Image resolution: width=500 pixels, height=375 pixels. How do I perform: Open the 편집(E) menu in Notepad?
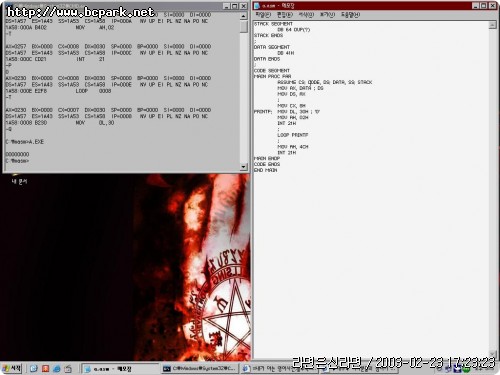pos(284,15)
